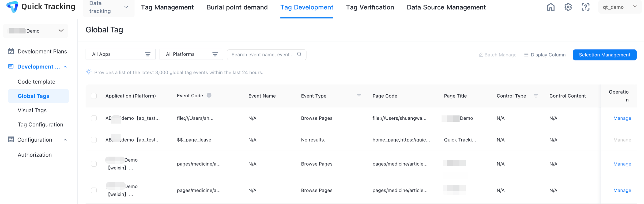Image resolution: width=644 pixels, height=204 pixels.
Task: Open the All Apps filter dropdown
Action: click(x=121, y=54)
